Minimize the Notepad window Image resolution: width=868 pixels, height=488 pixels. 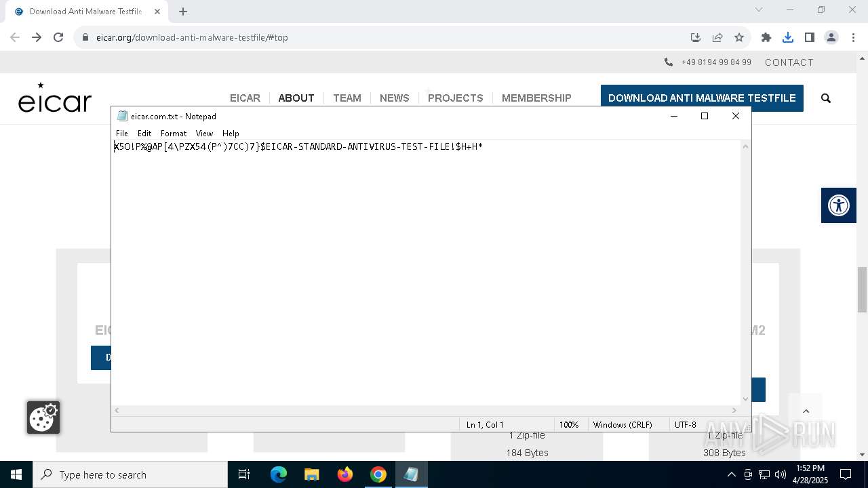point(674,116)
